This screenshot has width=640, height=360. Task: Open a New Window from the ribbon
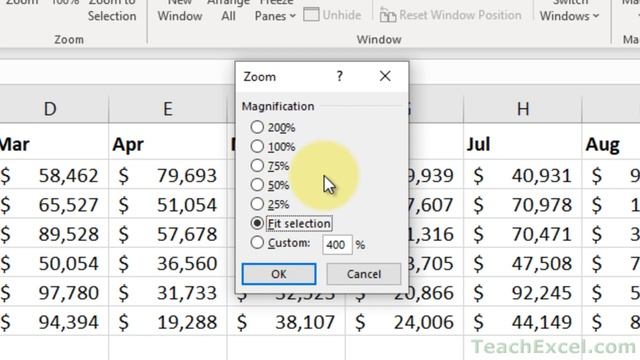pos(180,11)
